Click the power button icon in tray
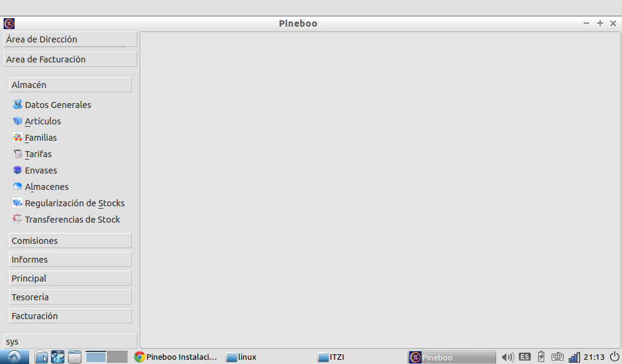 pos(615,357)
